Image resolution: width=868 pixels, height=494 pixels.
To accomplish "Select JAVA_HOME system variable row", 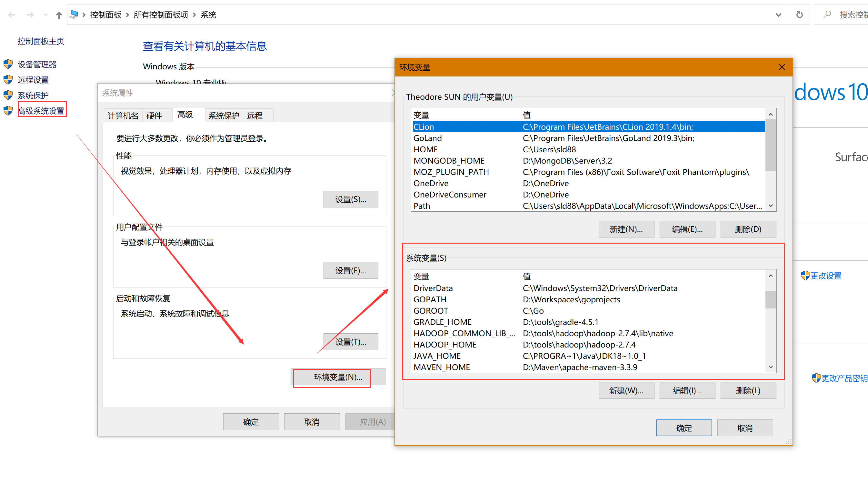I will click(x=588, y=356).
